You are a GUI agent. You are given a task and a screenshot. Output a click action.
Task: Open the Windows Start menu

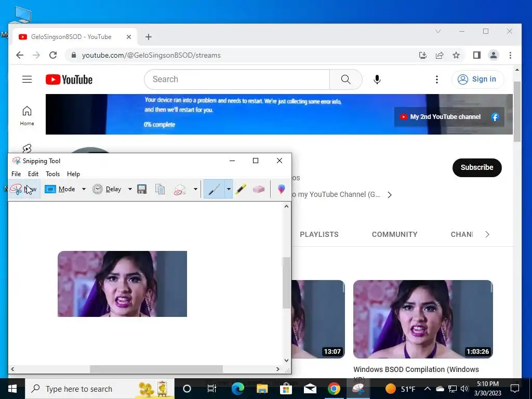pos(12,389)
